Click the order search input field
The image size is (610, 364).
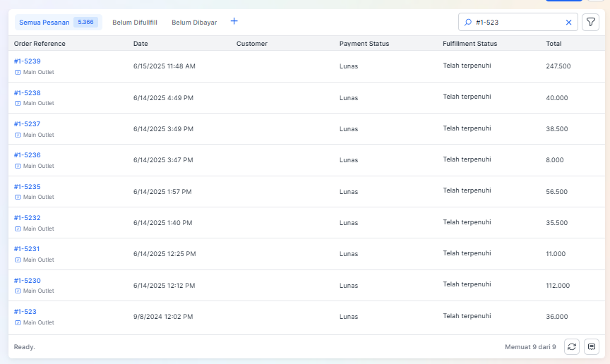518,22
